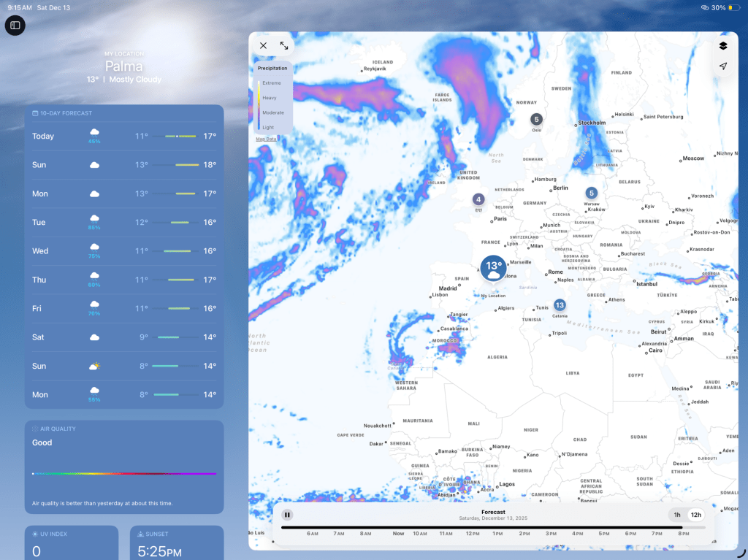Tap the Catania 13° temperature pin
748x560 pixels.
(560, 305)
